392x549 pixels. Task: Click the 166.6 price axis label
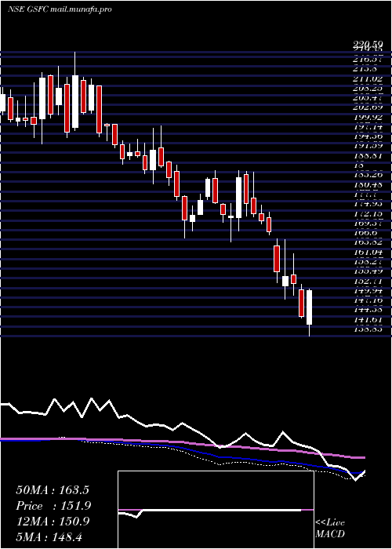click(365, 232)
